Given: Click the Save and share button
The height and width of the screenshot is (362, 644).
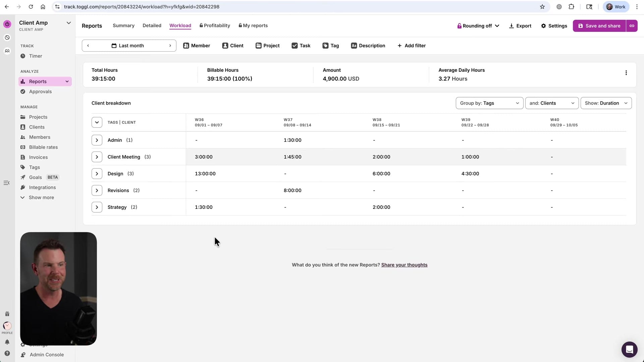Looking at the screenshot, I should [x=599, y=26].
